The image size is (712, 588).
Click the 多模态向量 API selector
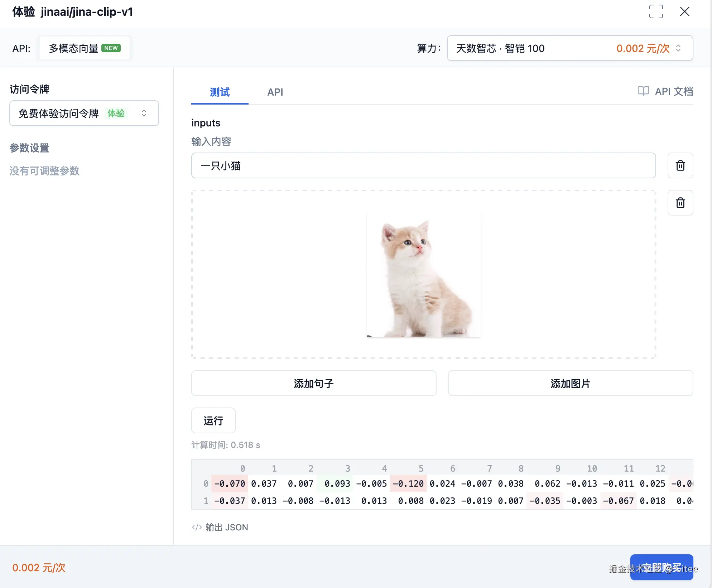click(85, 48)
